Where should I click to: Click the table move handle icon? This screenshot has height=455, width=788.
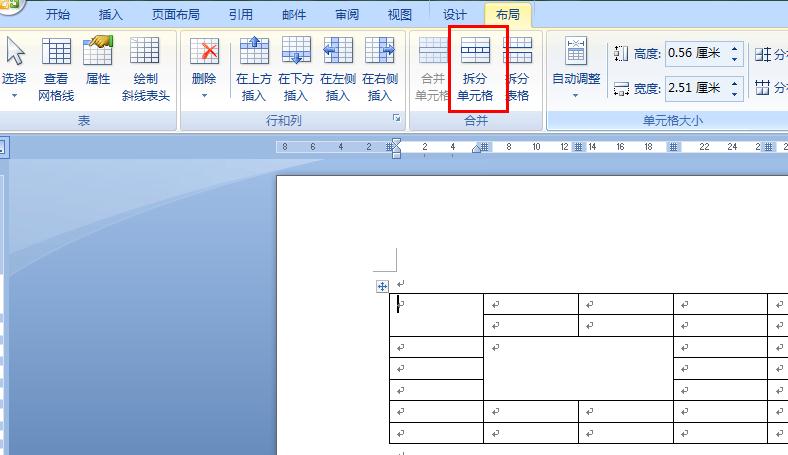[382, 287]
